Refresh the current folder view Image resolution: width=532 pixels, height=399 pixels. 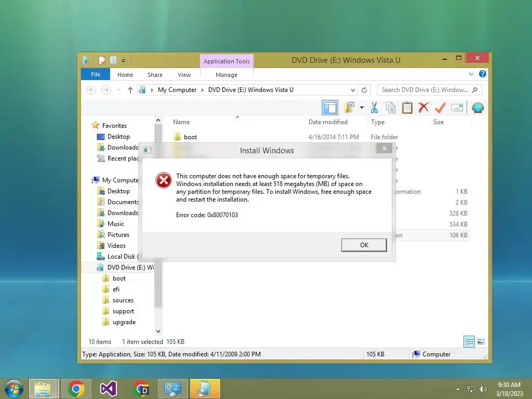(x=364, y=90)
